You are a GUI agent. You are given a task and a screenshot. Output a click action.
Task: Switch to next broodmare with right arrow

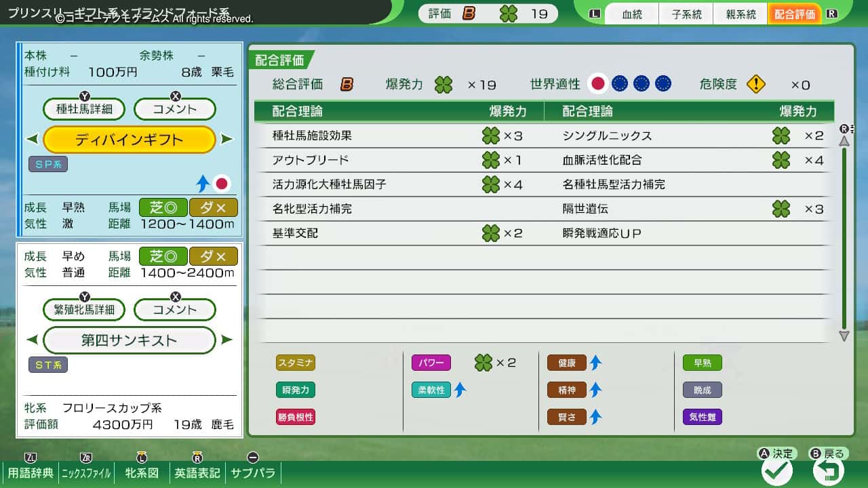(x=226, y=340)
